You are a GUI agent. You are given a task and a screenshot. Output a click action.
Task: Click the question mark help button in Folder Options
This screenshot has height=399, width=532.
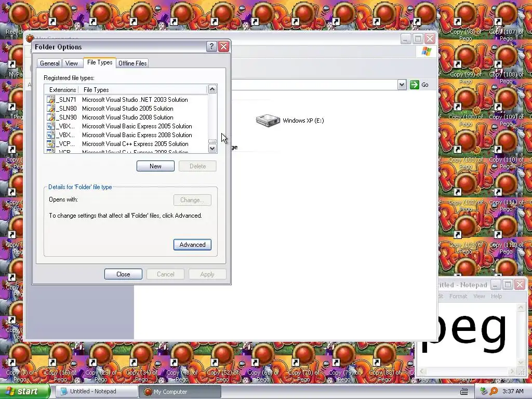(211, 46)
